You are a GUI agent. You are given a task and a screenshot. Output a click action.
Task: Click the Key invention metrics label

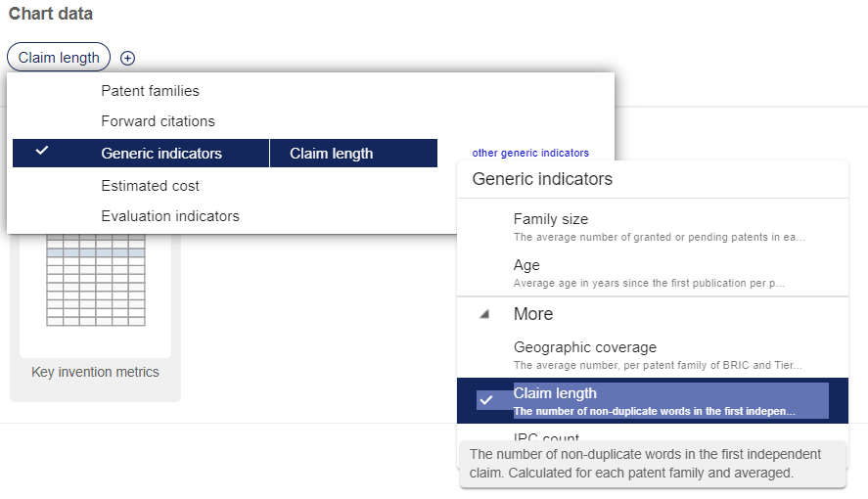pyautogui.click(x=95, y=372)
